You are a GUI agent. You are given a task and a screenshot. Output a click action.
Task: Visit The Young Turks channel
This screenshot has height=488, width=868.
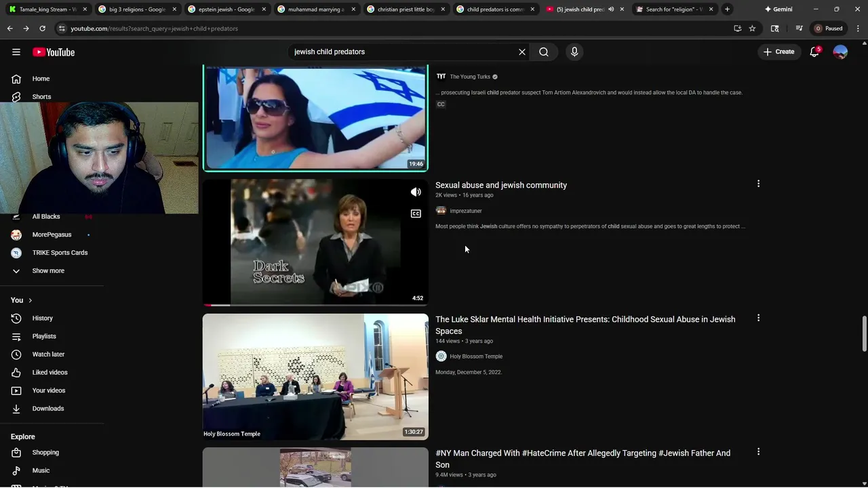point(470,77)
